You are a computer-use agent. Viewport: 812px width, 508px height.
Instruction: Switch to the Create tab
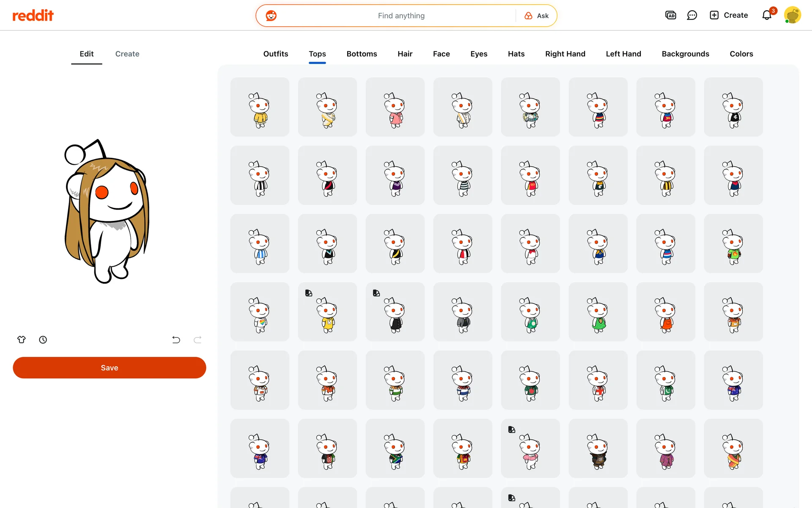(127, 54)
